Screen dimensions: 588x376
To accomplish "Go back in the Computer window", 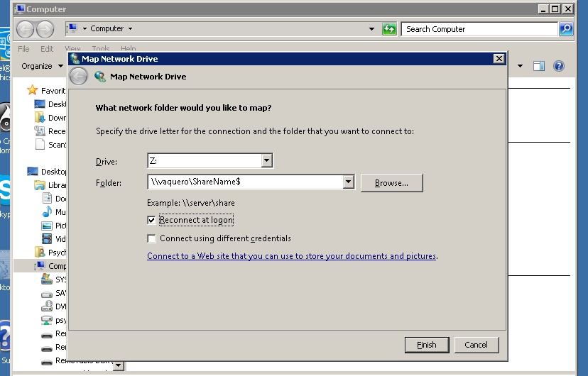I will (x=25, y=29).
